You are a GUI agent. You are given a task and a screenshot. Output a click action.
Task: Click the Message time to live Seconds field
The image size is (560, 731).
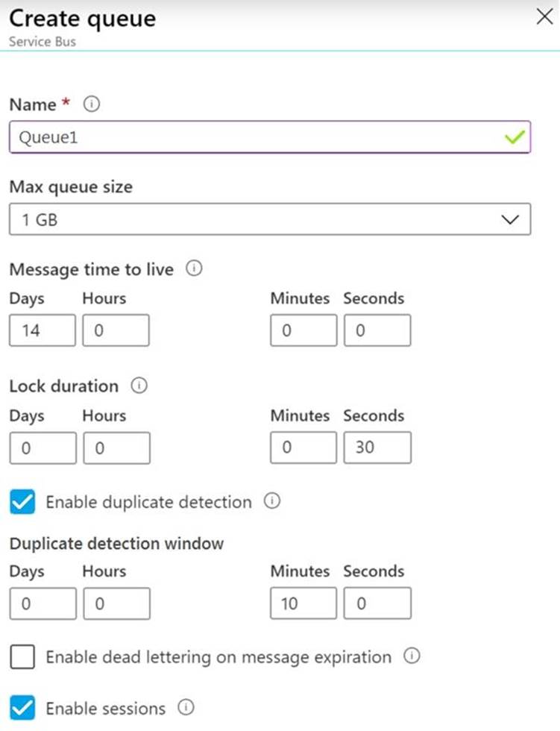(377, 330)
